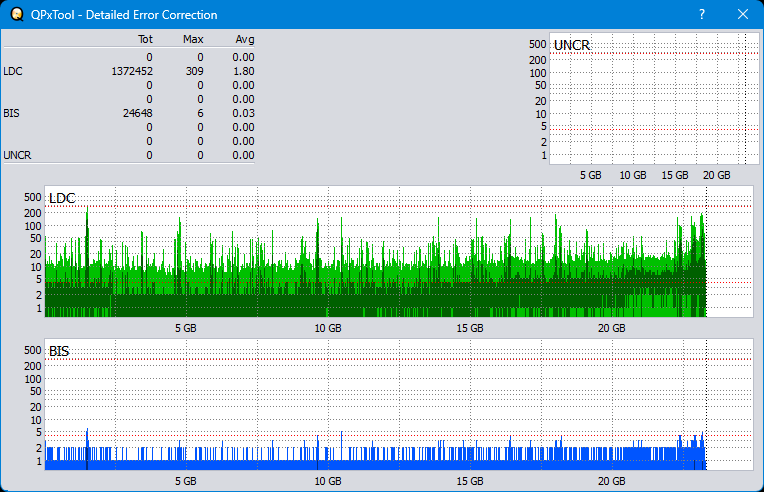Select the UNCR row label in stats table
This screenshot has height=492, width=764.
17,155
